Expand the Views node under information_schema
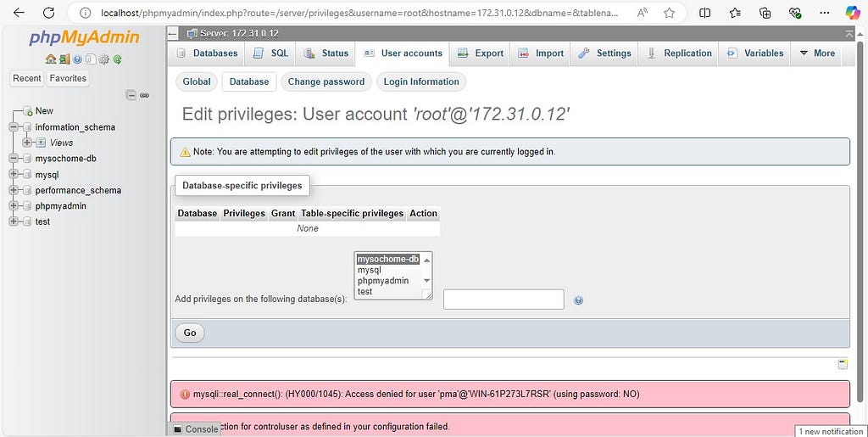Image resolution: width=868 pixels, height=437 pixels. (27, 143)
